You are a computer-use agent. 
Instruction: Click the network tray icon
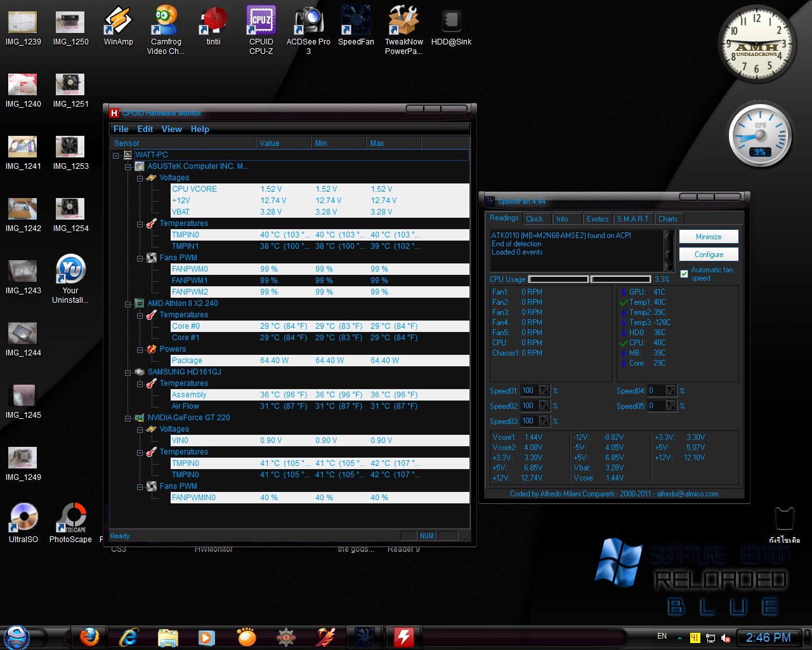(x=710, y=638)
